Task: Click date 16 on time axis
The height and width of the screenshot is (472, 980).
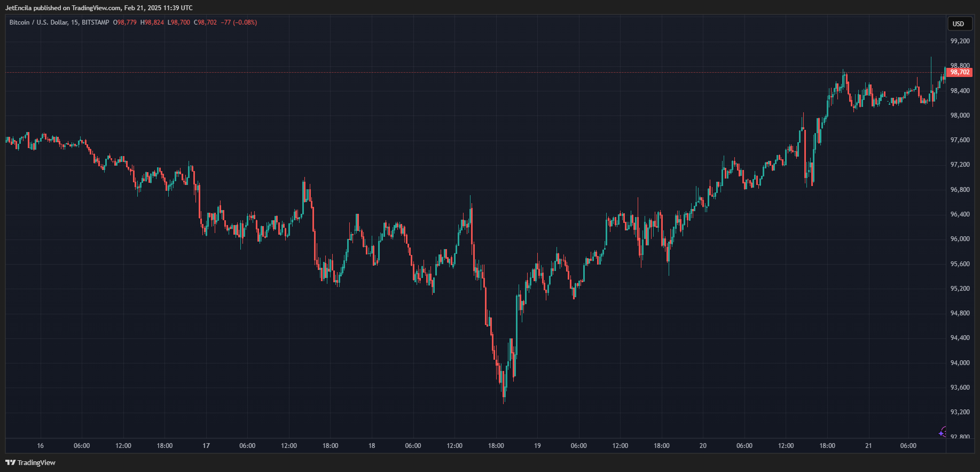Action: [41, 446]
